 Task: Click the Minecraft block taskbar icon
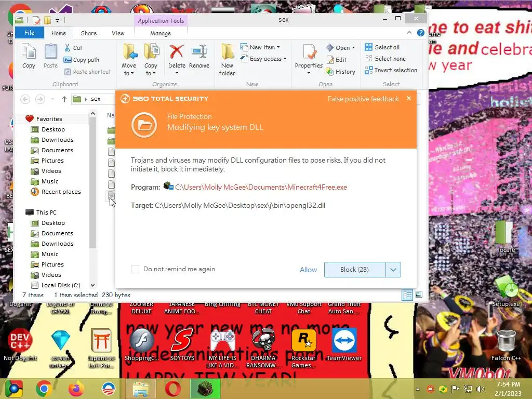click(205, 389)
